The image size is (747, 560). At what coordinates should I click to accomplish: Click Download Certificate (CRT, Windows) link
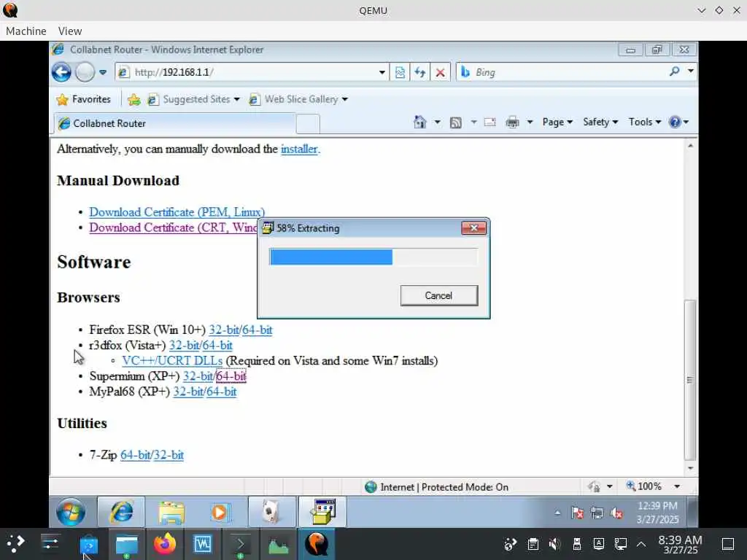[x=173, y=227]
